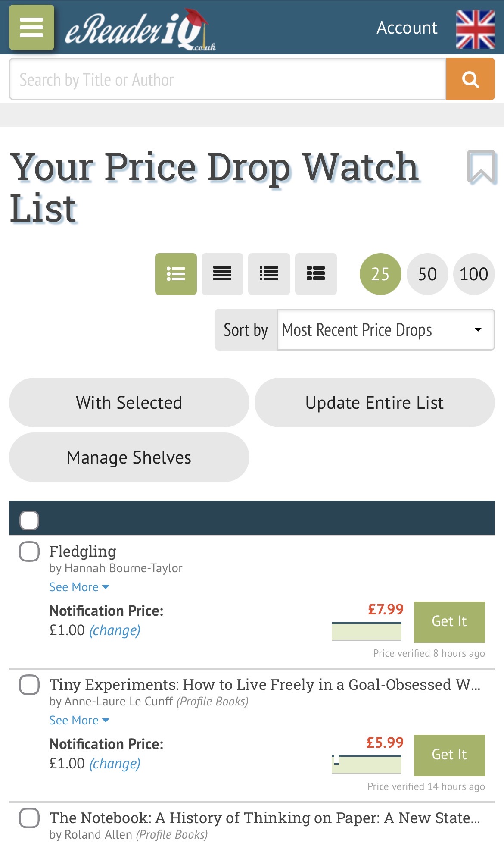Change the Fledgling notification price
This screenshot has height=846, width=504.
pyautogui.click(x=115, y=630)
